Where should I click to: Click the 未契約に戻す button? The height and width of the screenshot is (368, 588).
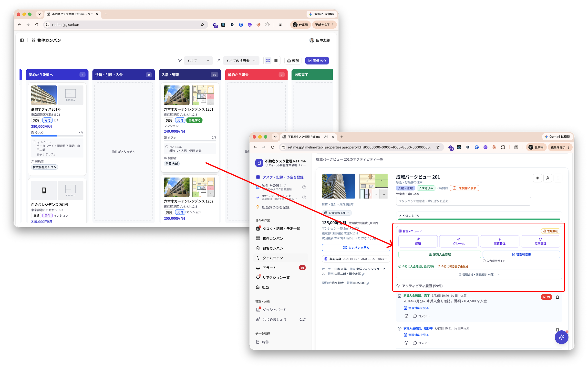point(464,188)
